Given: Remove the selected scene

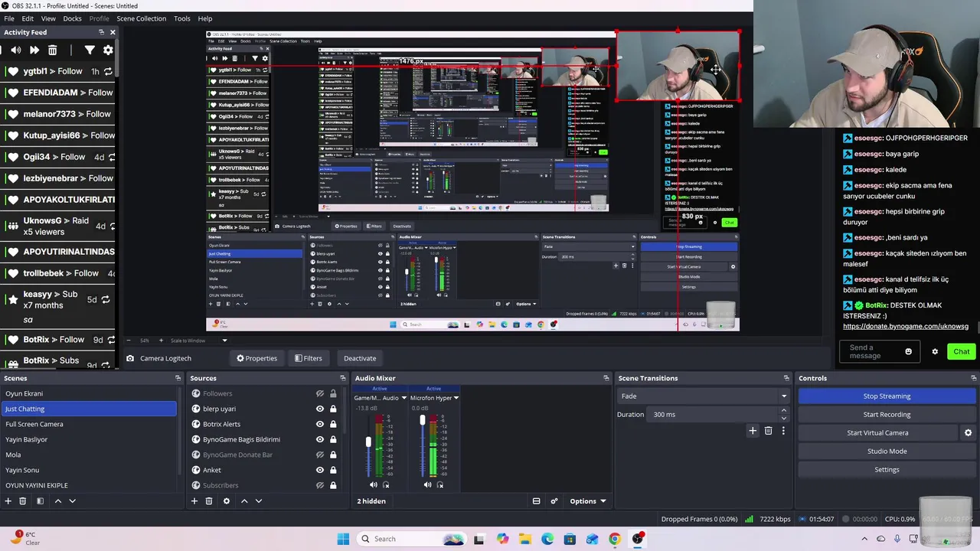Looking at the screenshot, I should point(23,501).
